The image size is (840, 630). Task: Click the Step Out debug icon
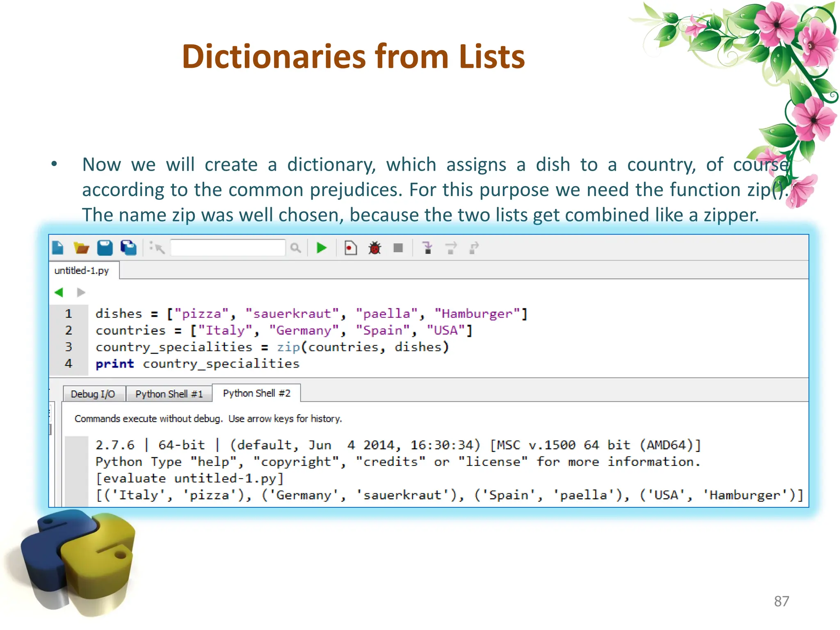[x=474, y=248]
